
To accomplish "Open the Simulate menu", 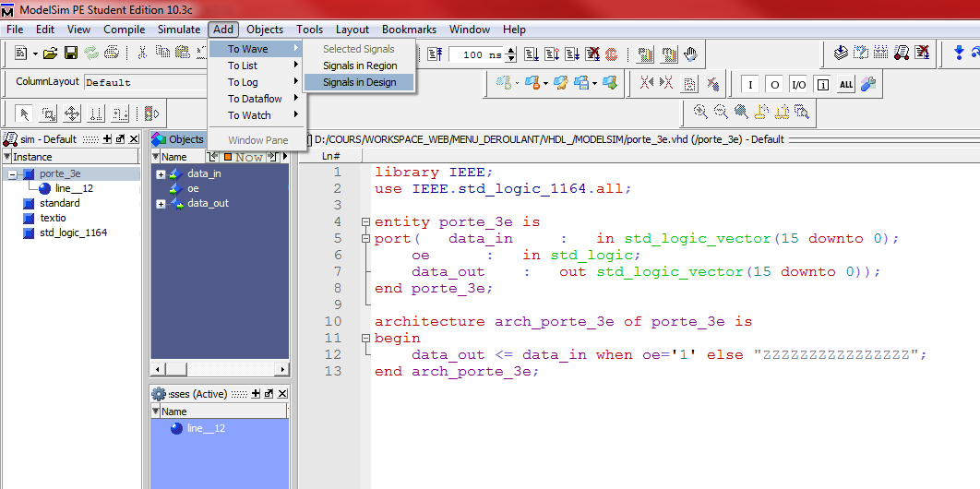I will click(x=178, y=30).
